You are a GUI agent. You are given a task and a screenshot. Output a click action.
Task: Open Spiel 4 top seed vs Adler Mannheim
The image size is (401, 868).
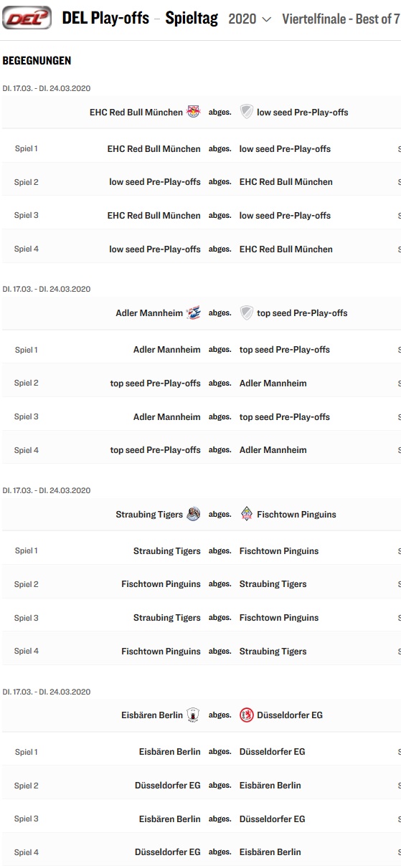[x=201, y=450]
